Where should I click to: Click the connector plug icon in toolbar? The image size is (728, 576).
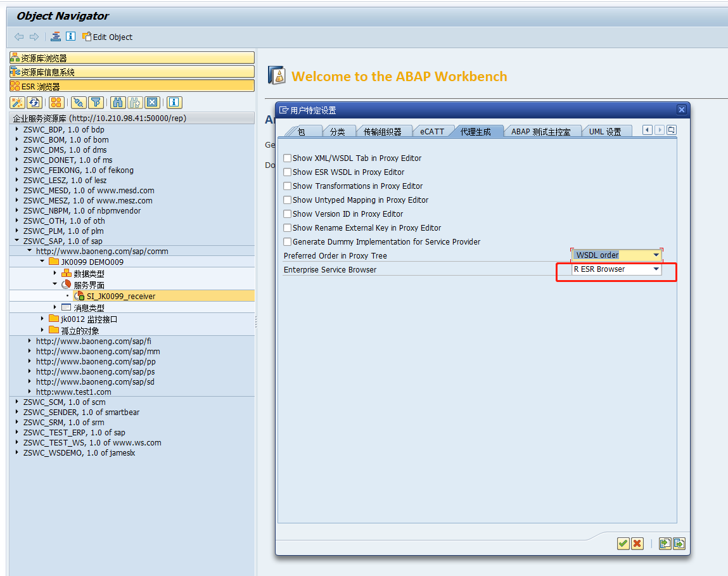[x=79, y=102]
